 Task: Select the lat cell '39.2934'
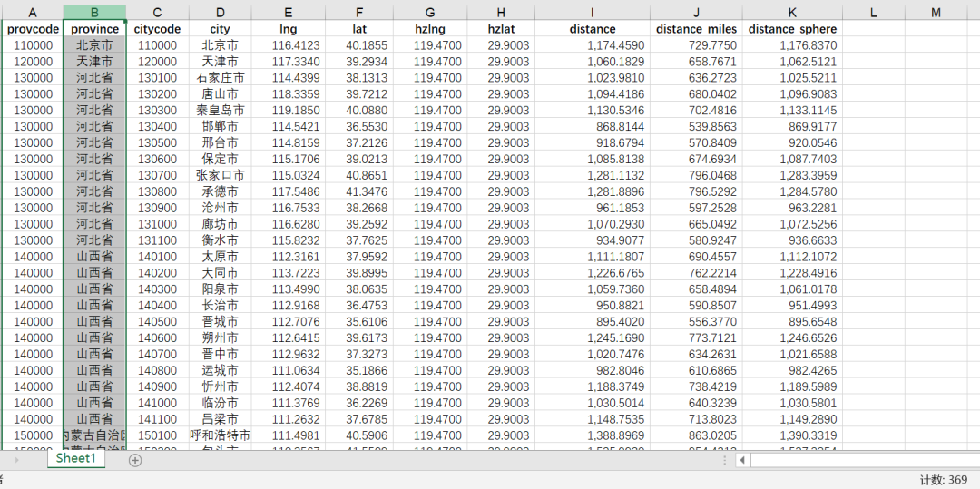358,61
